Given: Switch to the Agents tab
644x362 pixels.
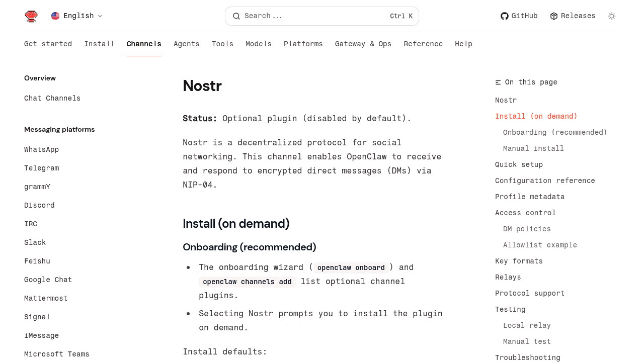Looking at the screenshot, I should pyautogui.click(x=186, y=44).
